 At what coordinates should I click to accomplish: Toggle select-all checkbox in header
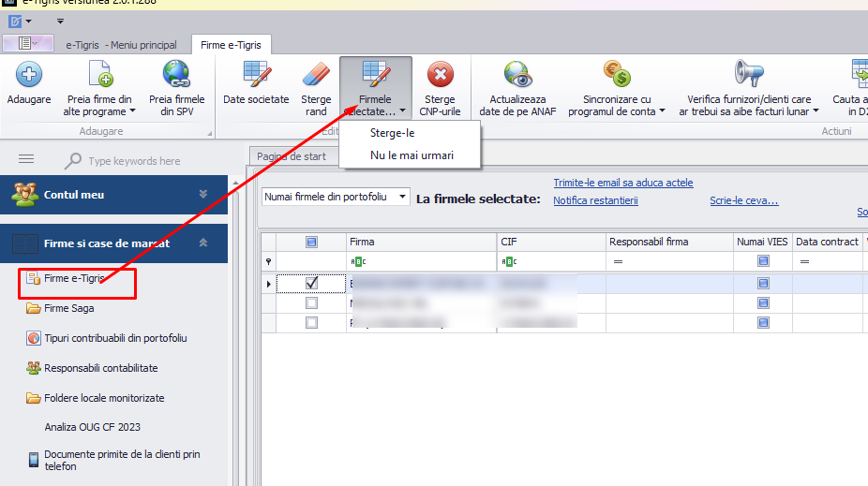(x=311, y=242)
